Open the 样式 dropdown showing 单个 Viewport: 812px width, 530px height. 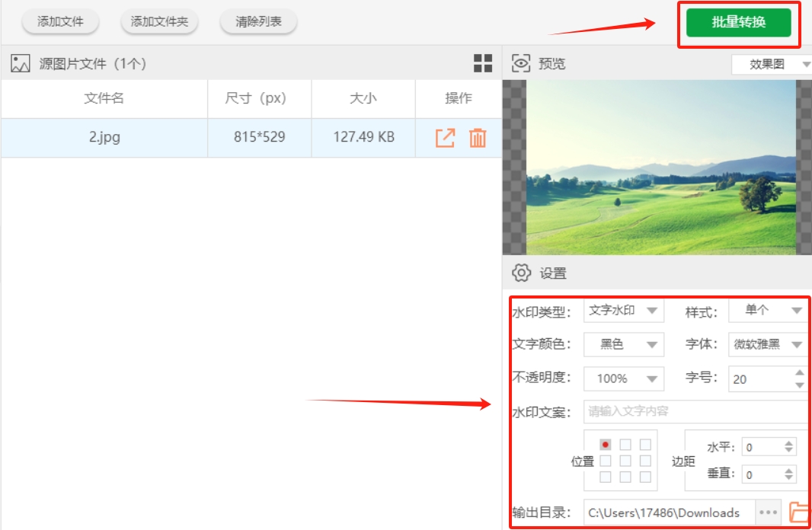[x=768, y=311]
